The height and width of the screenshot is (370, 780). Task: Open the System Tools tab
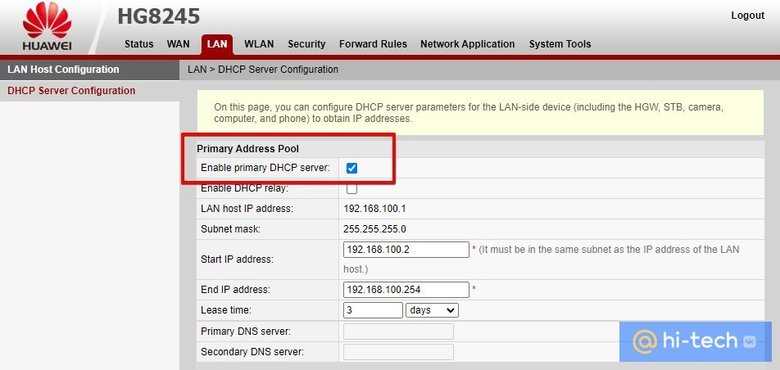coord(560,44)
